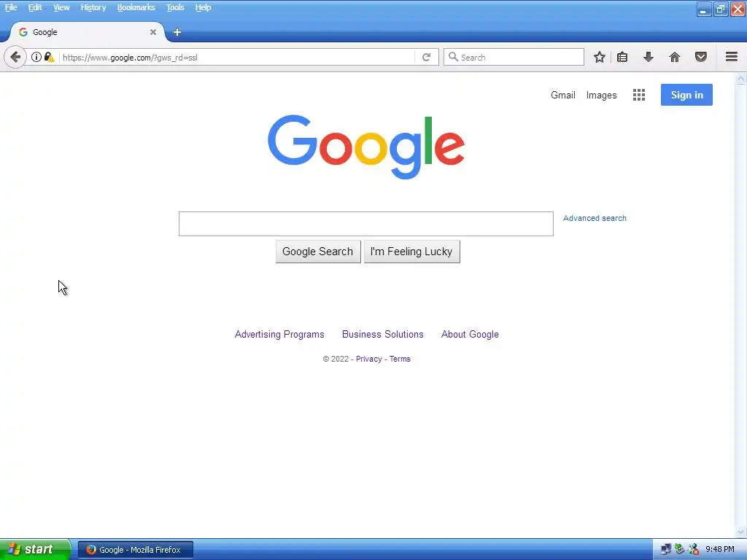Click the URL address bar
The height and width of the screenshot is (560, 747).
(237, 58)
